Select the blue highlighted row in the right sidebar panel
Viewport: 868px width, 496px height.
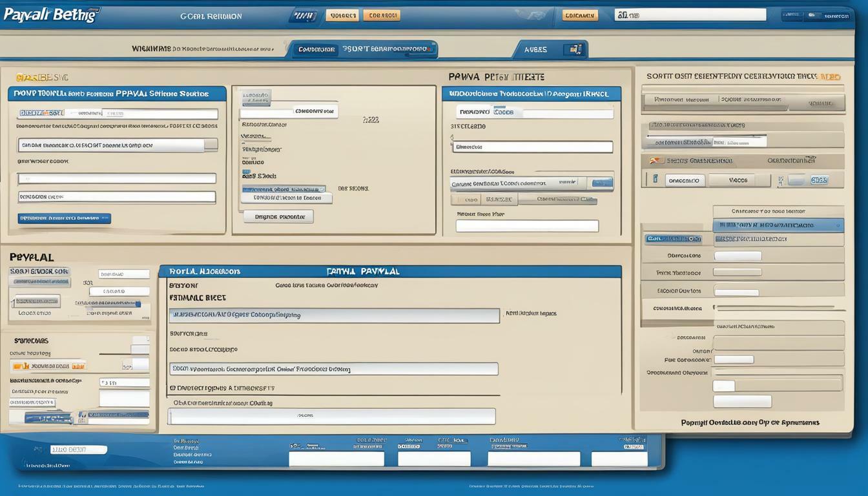[x=778, y=225]
